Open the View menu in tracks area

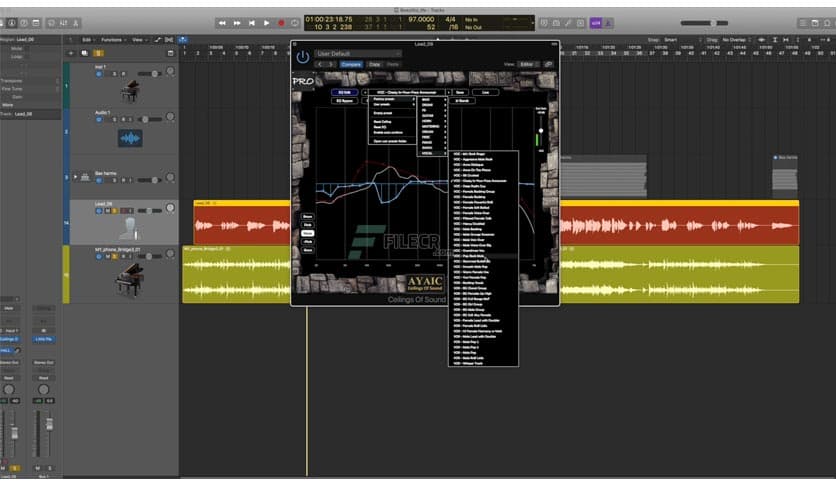pos(139,40)
